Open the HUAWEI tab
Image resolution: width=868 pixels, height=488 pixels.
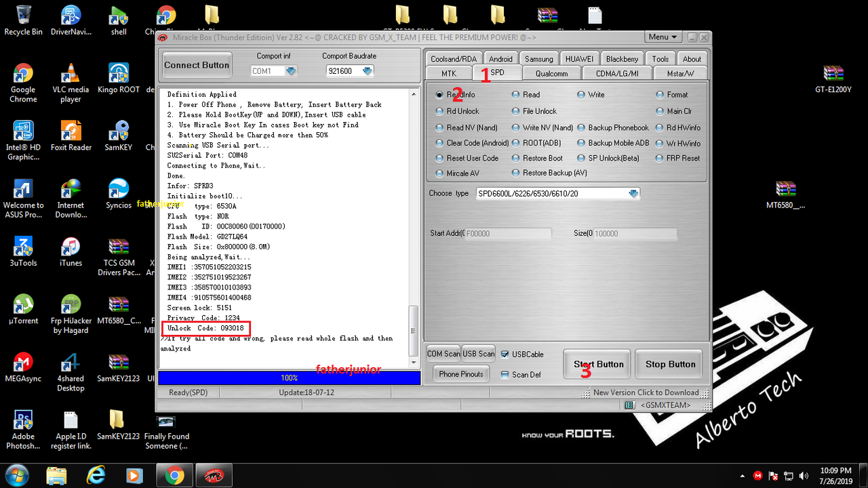[579, 59]
